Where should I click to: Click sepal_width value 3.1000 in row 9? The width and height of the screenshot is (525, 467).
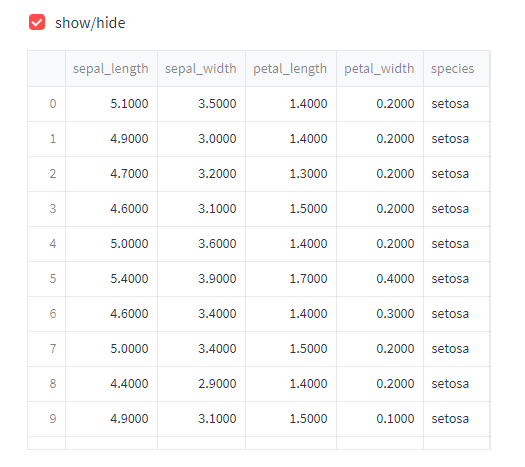[x=217, y=419]
